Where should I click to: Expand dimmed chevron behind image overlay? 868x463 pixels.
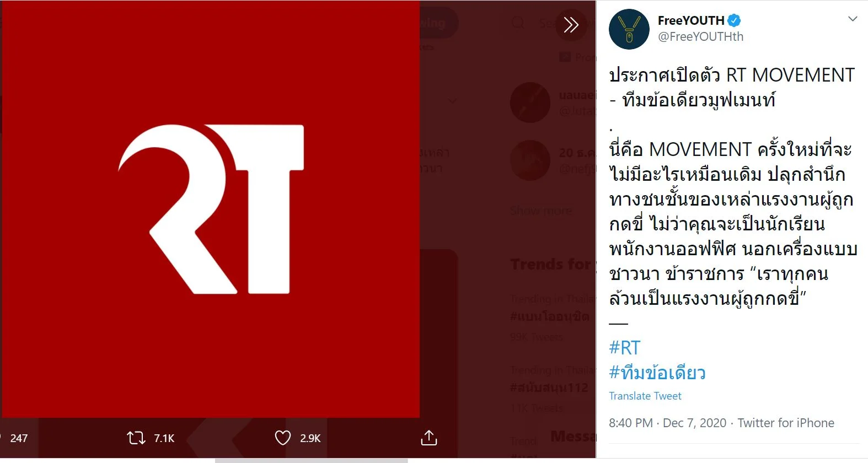[452, 101]
